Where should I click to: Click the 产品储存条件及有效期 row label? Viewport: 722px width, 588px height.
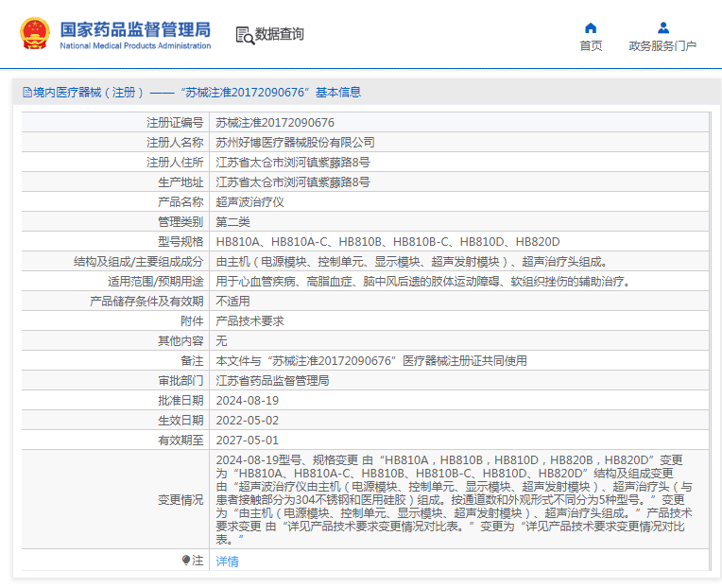point(146,302)
